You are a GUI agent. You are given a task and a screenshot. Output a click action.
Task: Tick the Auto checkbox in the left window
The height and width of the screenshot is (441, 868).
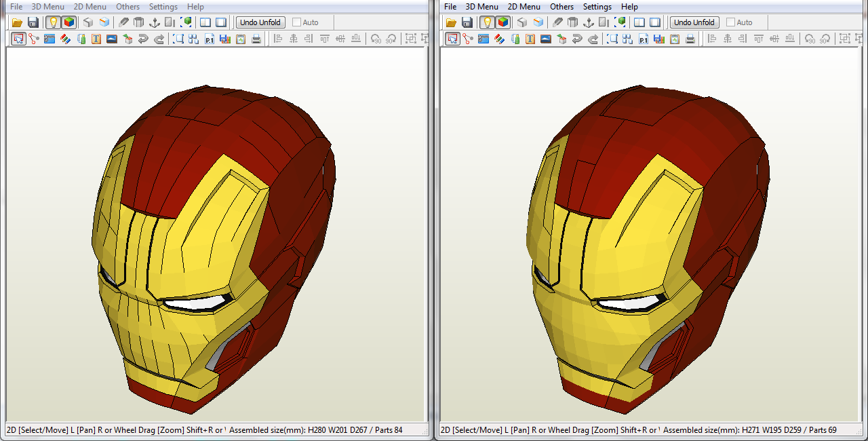[296, 22]
